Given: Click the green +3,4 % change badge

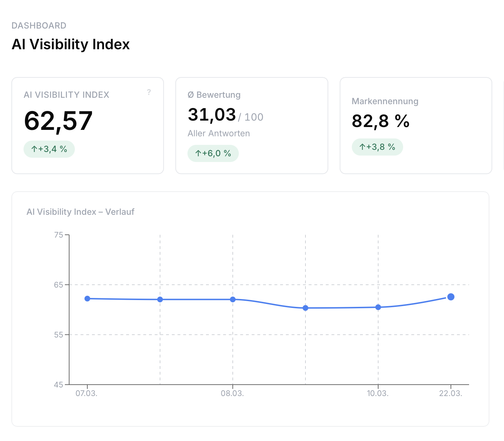Looking at the screenshot, I should (49, 149).
